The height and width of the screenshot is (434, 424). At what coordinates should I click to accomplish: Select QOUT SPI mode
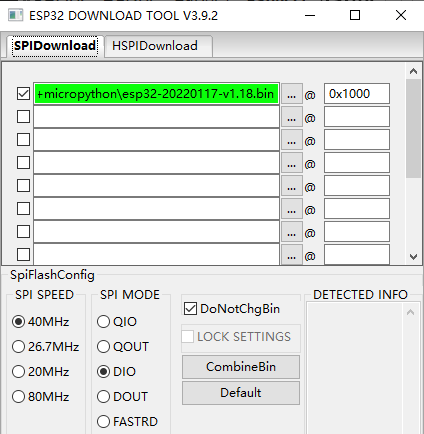click(123, 347)
